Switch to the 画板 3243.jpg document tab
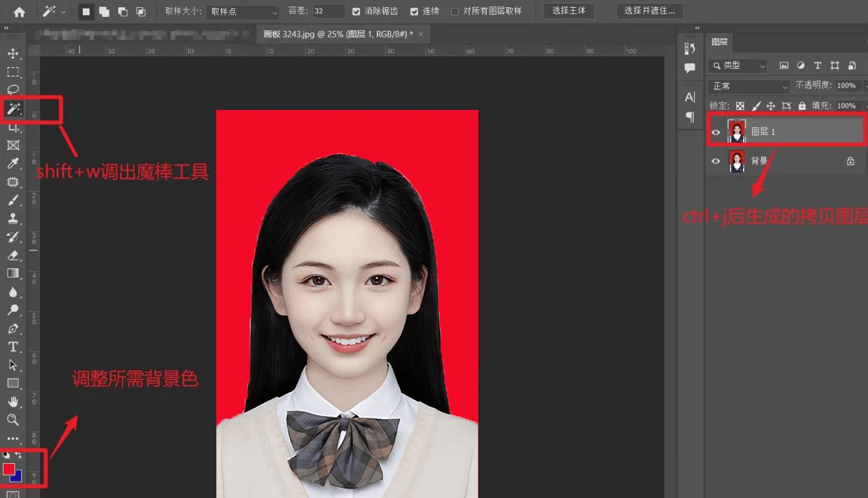 tap(338, 34)
